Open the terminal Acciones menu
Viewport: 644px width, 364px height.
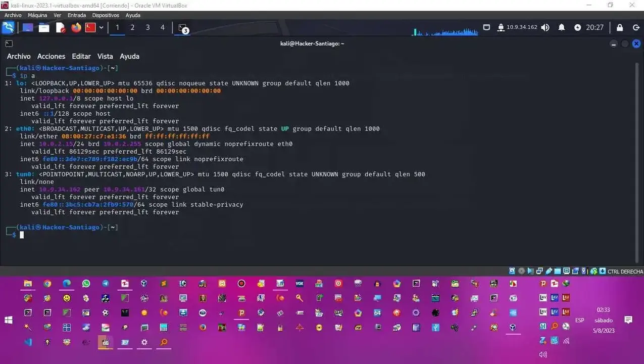click(51, 56)
